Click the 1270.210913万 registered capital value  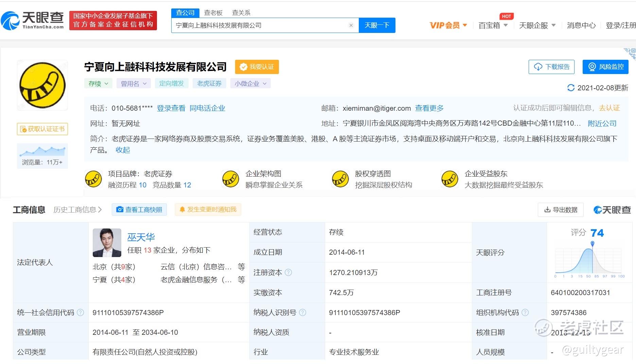[x=353, y=273]
